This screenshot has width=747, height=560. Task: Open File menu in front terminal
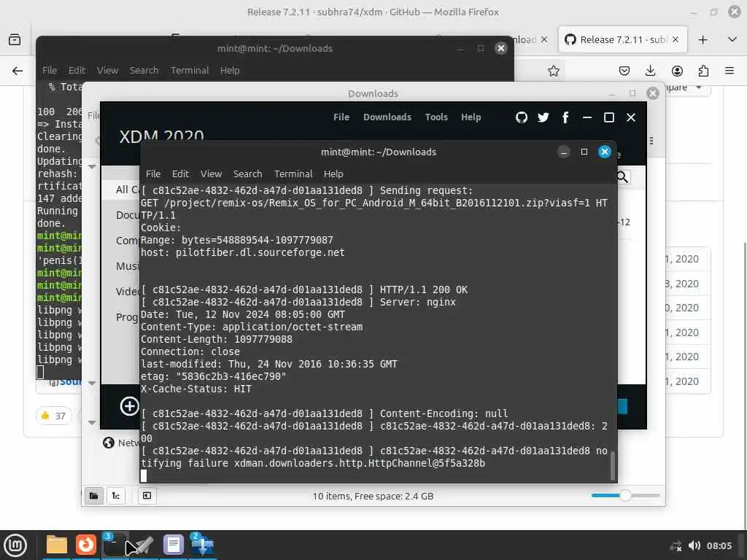coord(153,174)
